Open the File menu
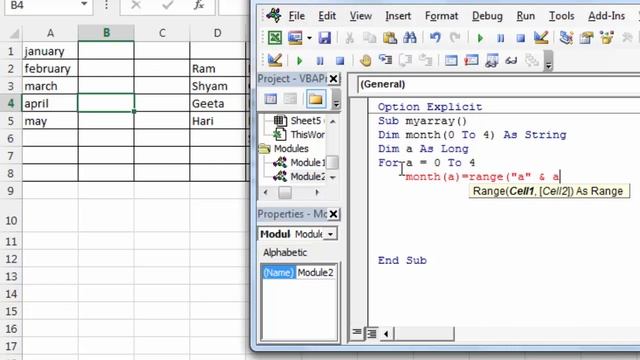The height and width of the screenshot is (360, 640). click(296, 16)
